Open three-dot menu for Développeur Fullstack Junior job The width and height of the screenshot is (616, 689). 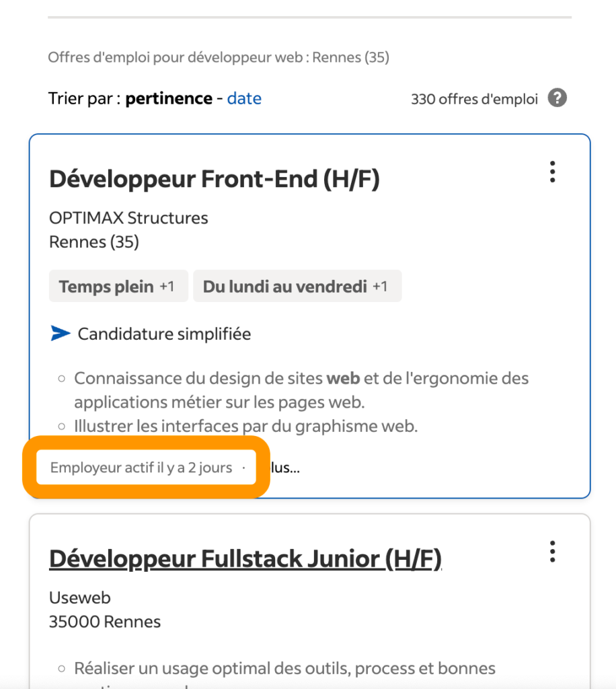552,552
